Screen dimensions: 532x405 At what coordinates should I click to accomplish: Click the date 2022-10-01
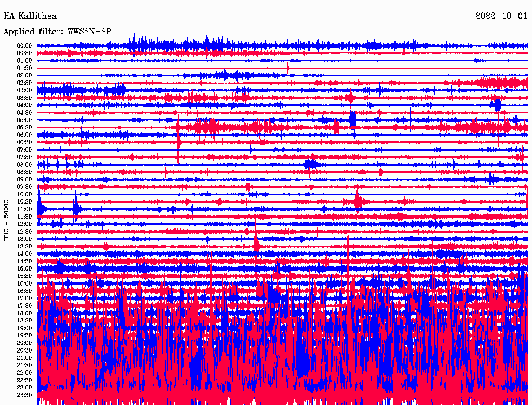(x=501, y=16)
